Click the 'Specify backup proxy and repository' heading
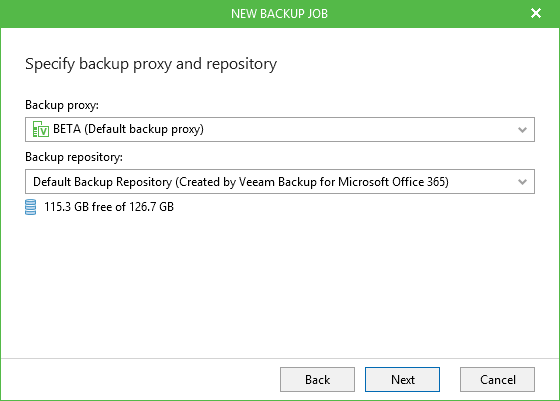This screenshot has height=401, width=560. coord(151,64)
